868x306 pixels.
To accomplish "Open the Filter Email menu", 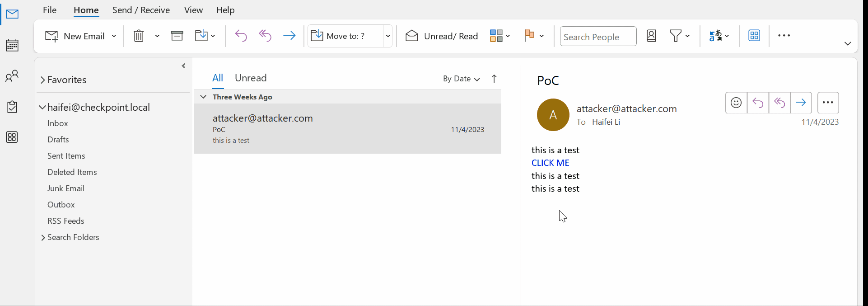I will click(679, 36).
